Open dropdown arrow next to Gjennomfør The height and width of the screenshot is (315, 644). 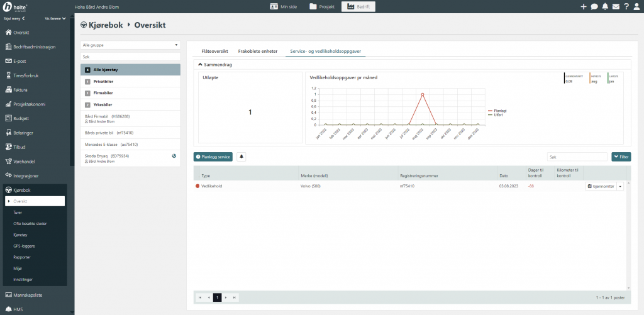point(620,186)
